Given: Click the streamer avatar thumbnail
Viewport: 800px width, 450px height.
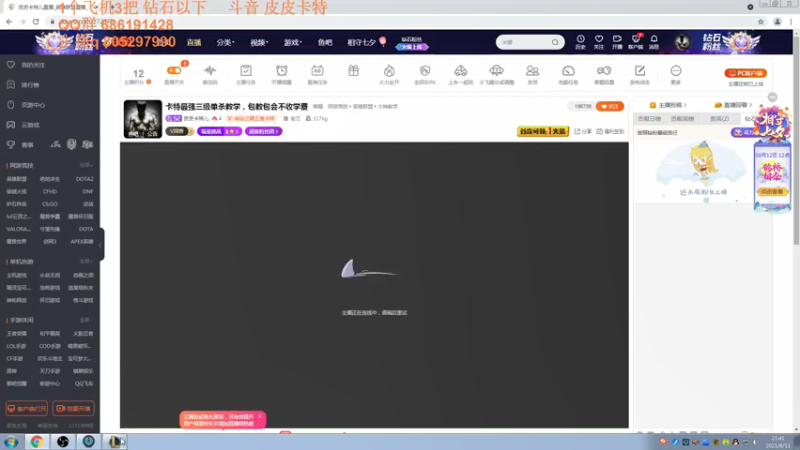Looking at the screenshot, I should [x=142, y=119].
